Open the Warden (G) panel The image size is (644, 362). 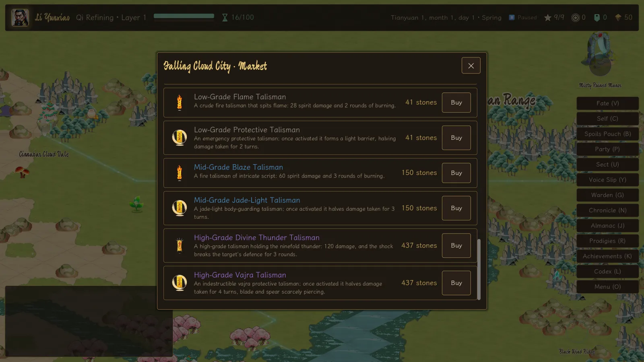pyautogui.click(x=608, y=195)
